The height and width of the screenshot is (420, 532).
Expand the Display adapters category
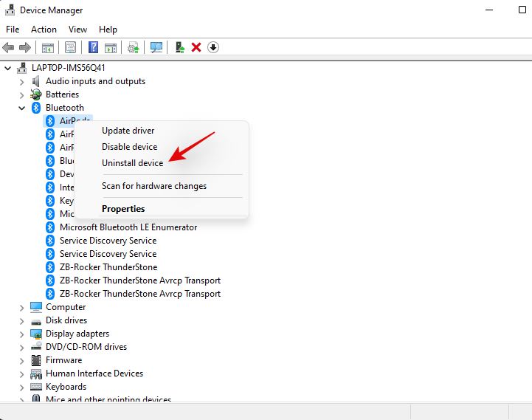22,334
